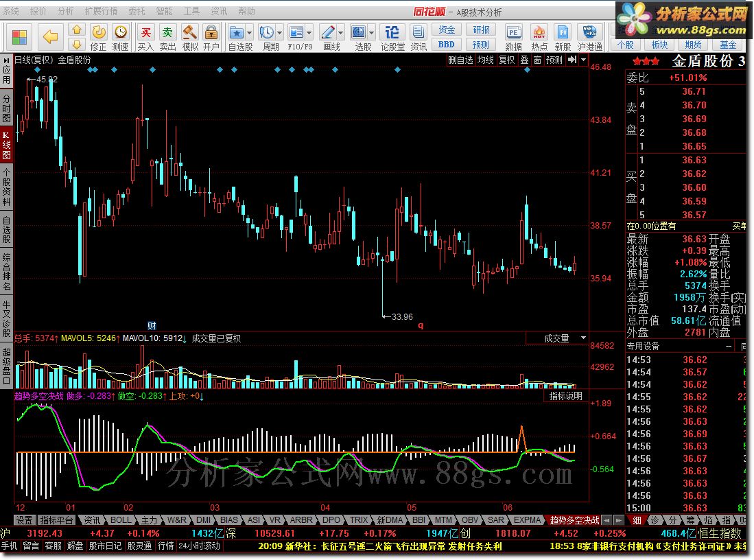The width and height of the screenshot is (754, 560).
Task: Click the up arrow page icon
Action: 76,30
